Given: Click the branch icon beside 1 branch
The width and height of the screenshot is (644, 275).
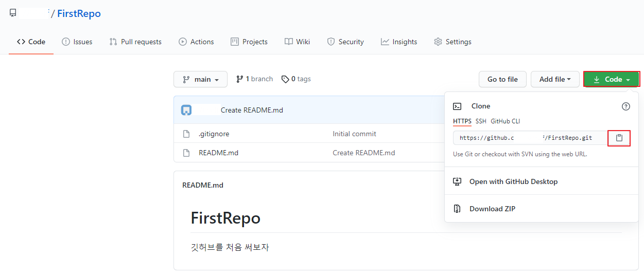Looking at the screenshot, I should pos(239,79).
